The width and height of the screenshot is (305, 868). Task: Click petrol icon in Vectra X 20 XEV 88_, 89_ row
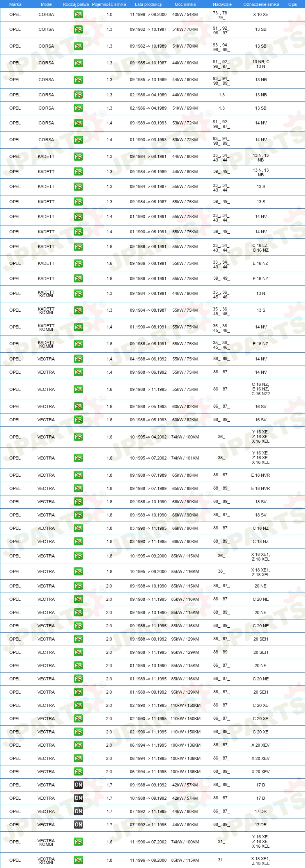point(78,772)
